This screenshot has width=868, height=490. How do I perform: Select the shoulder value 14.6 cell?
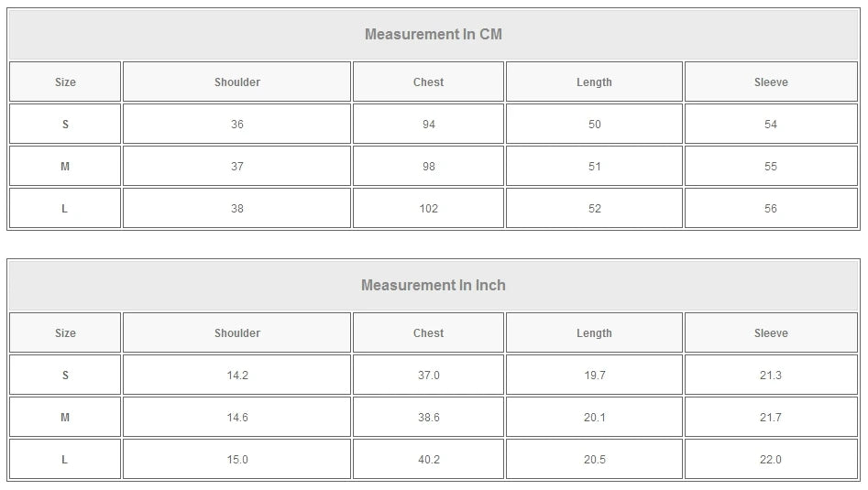236,418
